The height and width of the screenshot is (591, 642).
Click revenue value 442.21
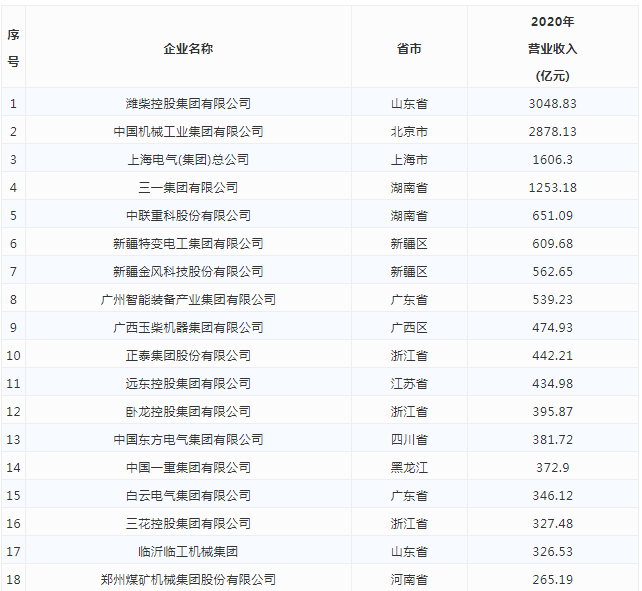[x=552, y=356]
